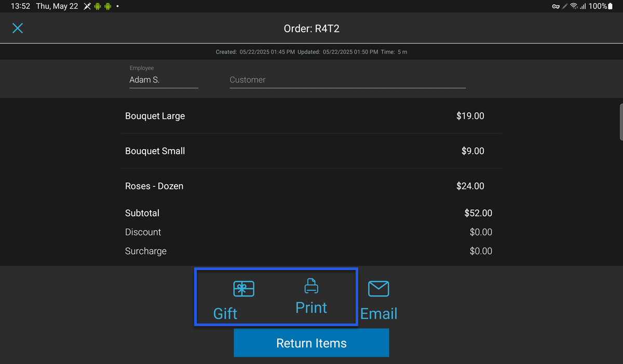Tap the signal strength icon
Image resolution: width=623 pixels, height=364 pixels.
[583, 6]
